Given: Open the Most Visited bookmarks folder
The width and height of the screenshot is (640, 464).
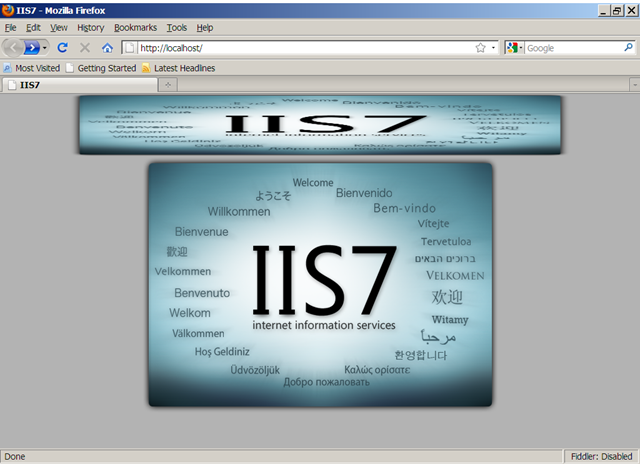Looking at the screenshot, I should click(31, 68).
